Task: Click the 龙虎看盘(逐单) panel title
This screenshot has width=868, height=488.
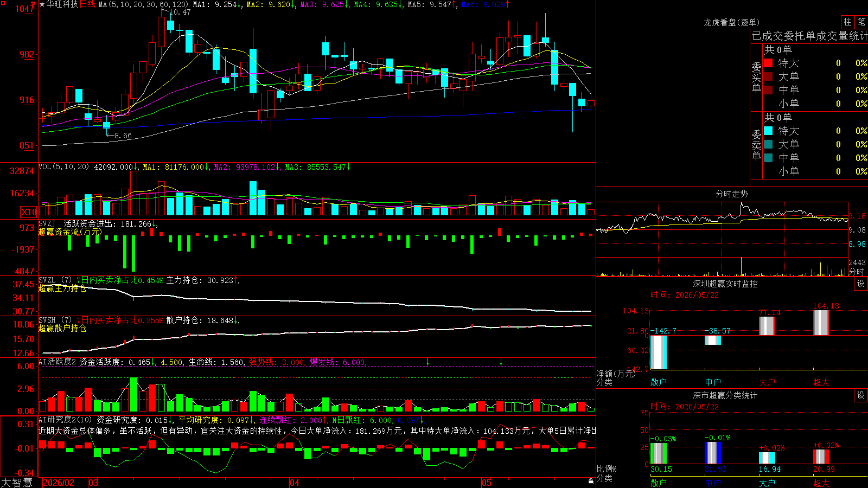Action: [732, 22]
